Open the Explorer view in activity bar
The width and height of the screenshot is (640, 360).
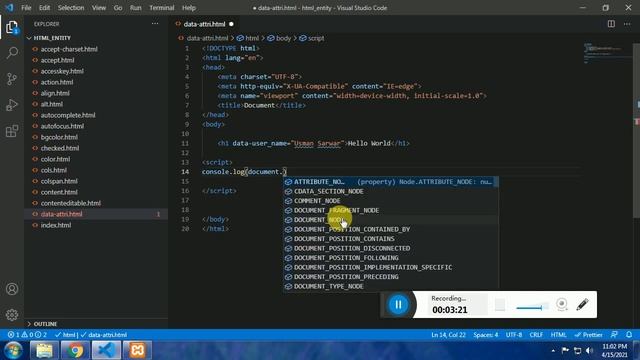[12, 28]
